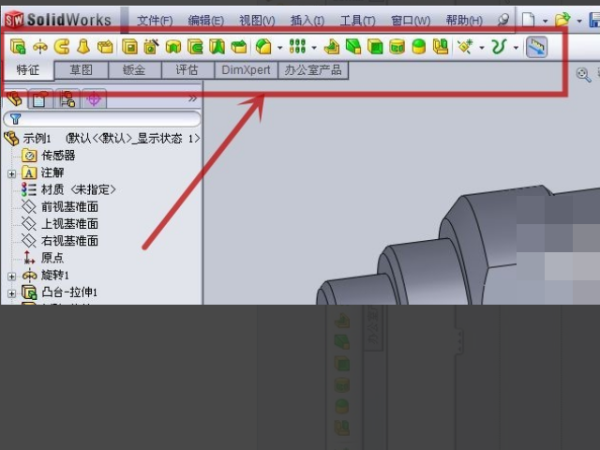Select the Wrap tool
This screenshot has height=450, width=600.
[397, 47]
